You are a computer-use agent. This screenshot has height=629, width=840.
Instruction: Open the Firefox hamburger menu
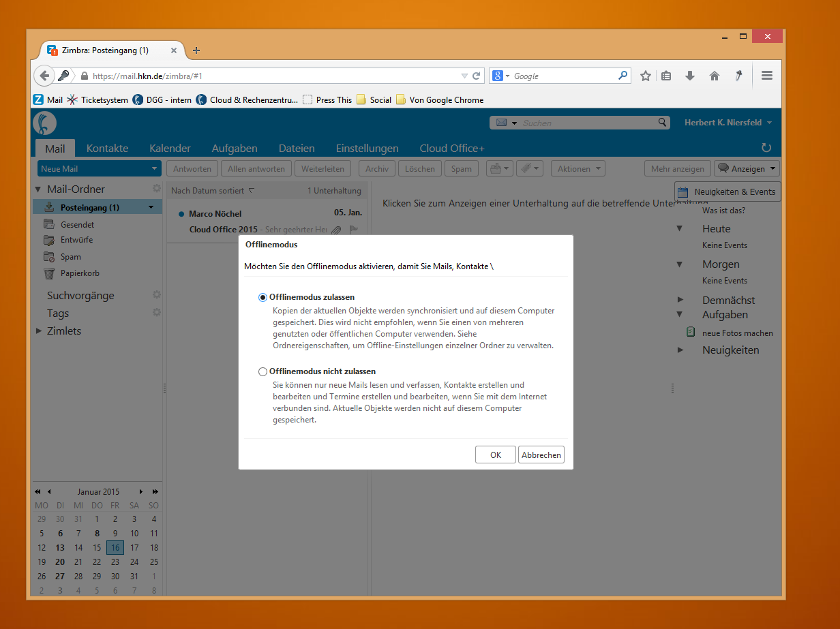[767, 76]
